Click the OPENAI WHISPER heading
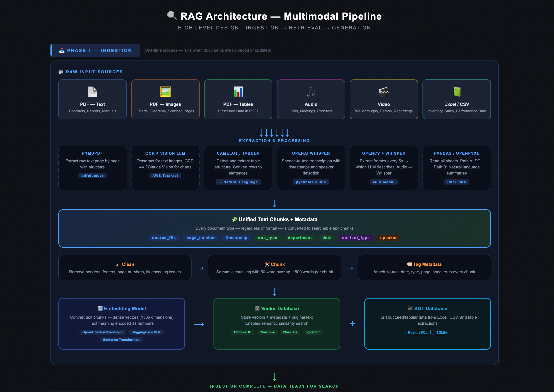Screen dimensions: 554x392 point(311,153)
